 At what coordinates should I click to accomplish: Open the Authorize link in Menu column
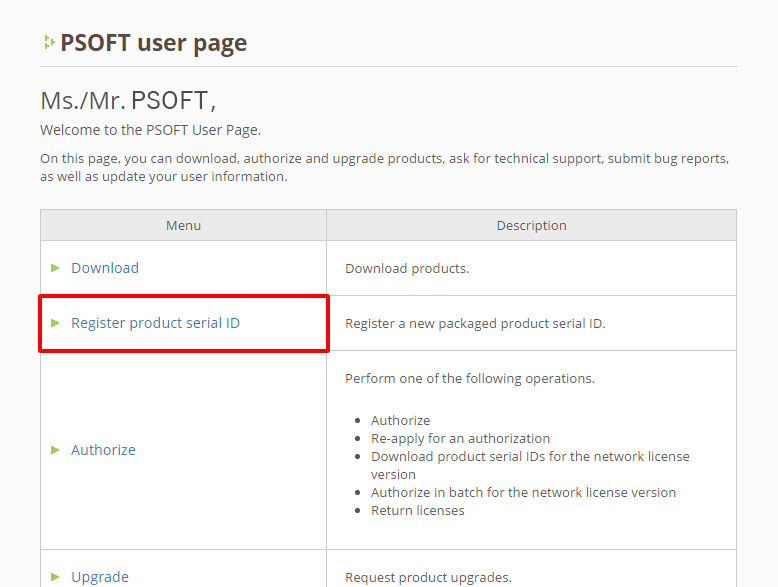click(103, 450)
